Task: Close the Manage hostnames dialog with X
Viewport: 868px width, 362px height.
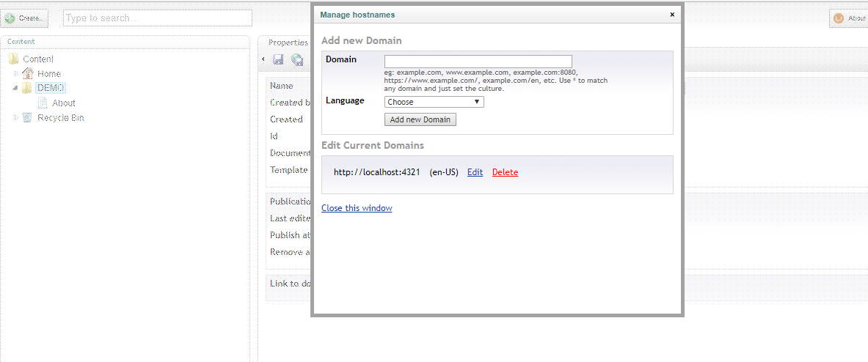Action: (672, 14)
